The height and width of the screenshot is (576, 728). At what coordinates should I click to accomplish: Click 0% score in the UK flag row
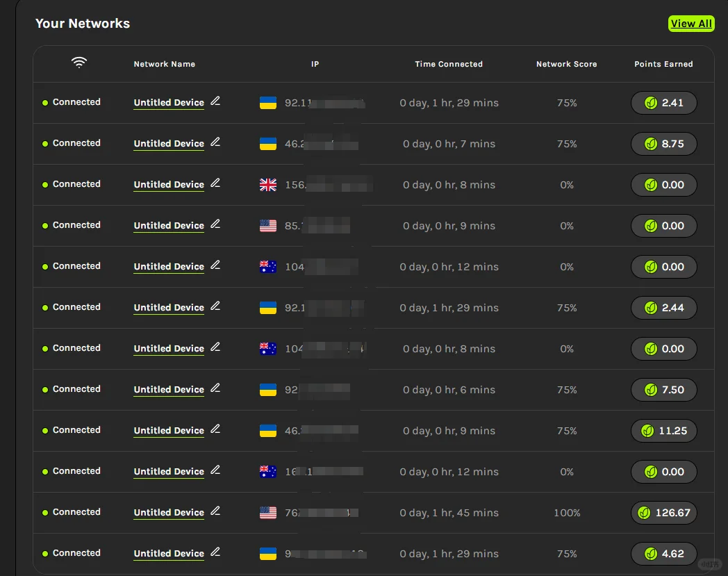tap(567, 185)
